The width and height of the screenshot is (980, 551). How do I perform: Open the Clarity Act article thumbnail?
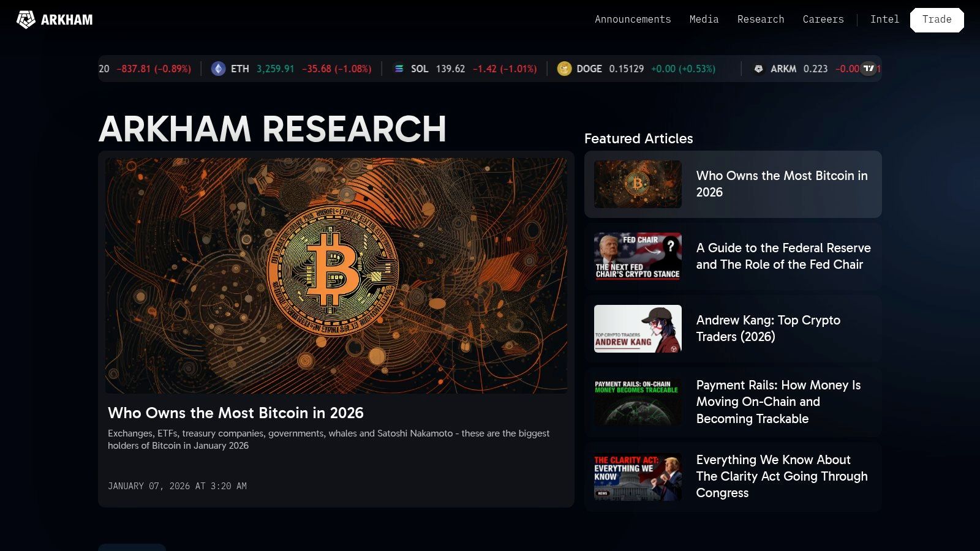click(x=638, y=477)
